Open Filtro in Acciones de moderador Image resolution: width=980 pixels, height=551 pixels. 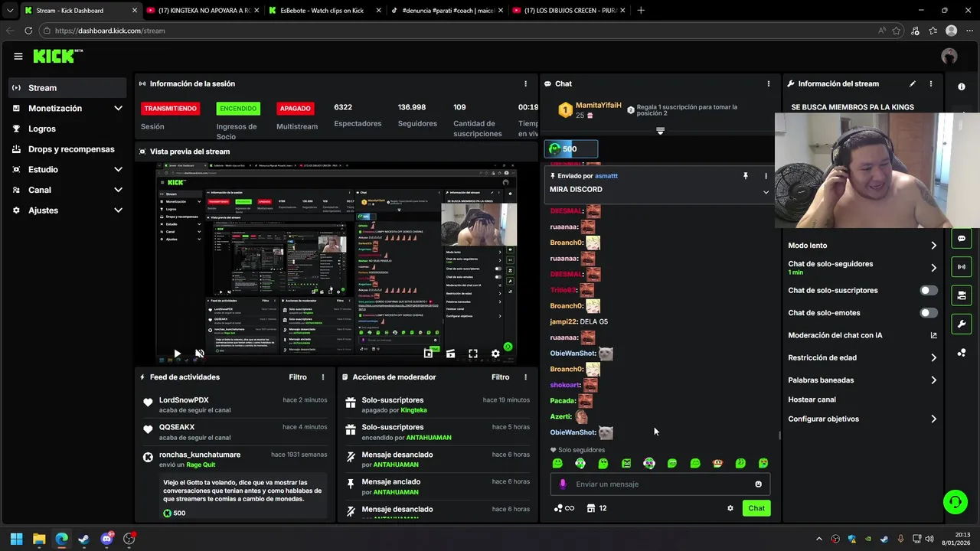(x=500, y=377)
